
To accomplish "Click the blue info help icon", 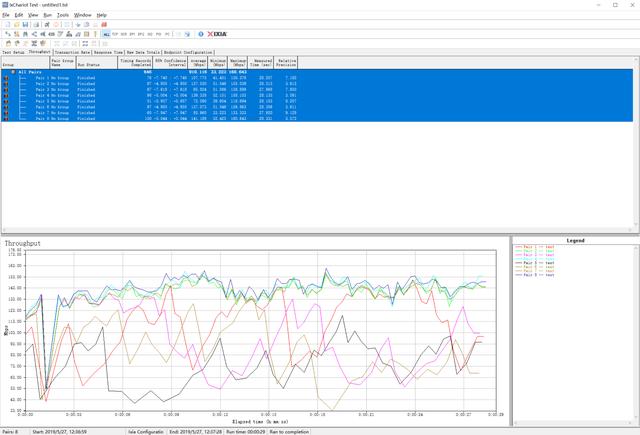I will point(200,33).
